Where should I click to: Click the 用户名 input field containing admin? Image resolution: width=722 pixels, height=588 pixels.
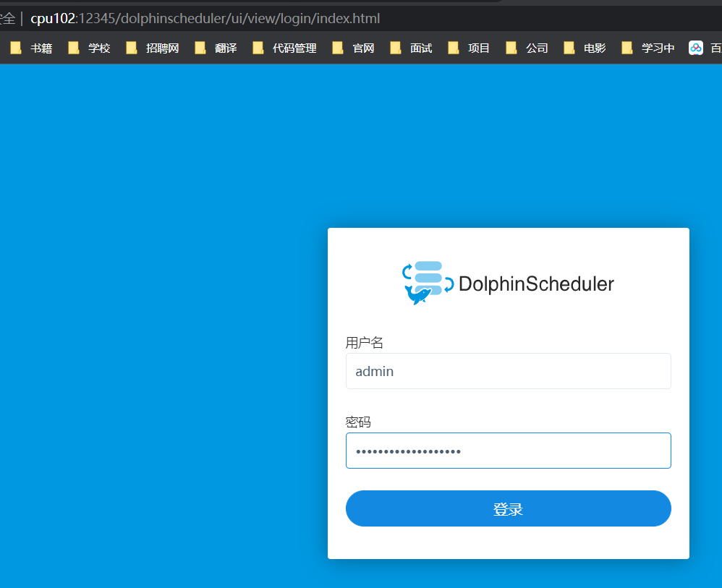click(x=508, y=371)
